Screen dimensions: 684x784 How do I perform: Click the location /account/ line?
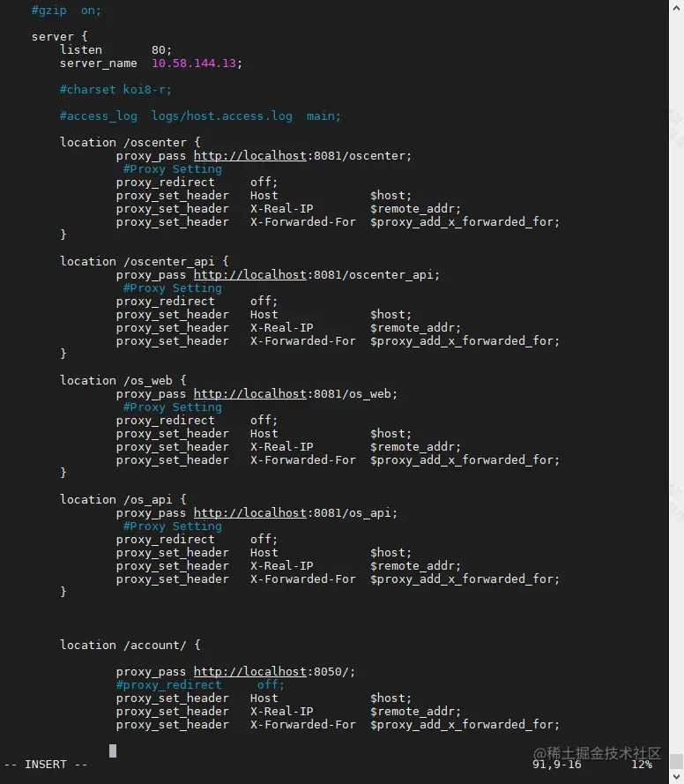click(130, 646)
